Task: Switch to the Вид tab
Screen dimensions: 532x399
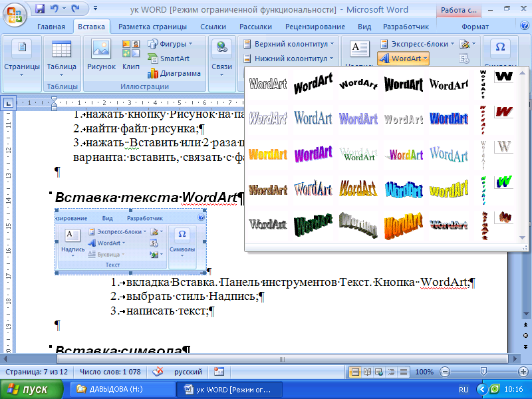Action: click(x=364, y=27)
